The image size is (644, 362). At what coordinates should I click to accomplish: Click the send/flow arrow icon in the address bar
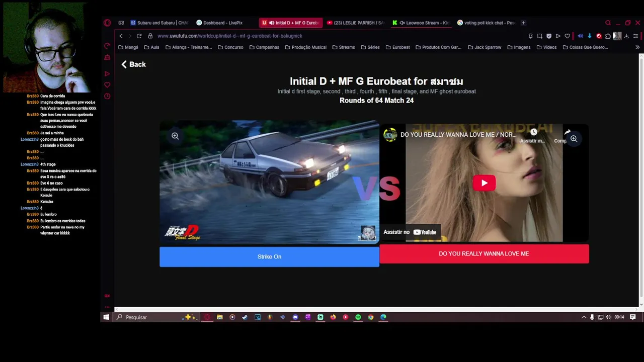click(558, 36)
